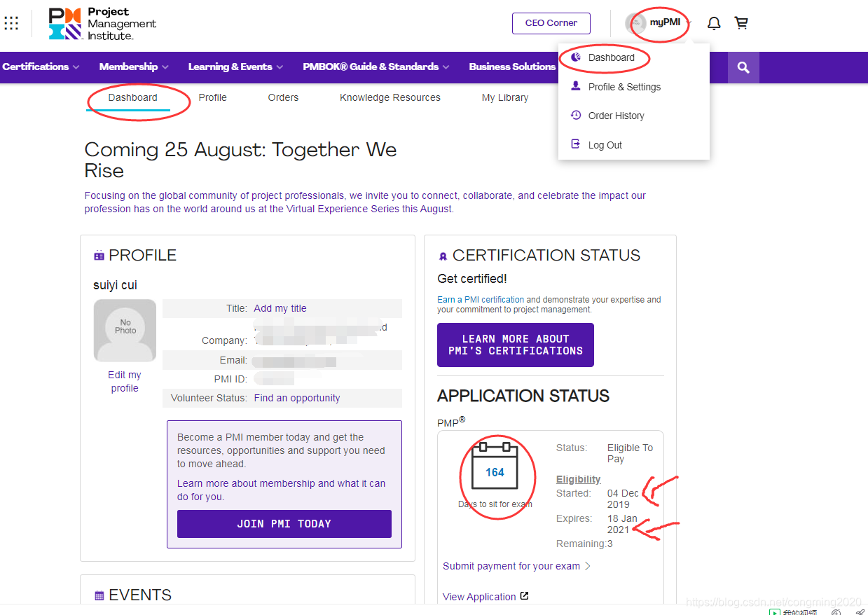Click external link icon beside View Application
Image resolution: width=868 pixels, height=615 pixels.
524,596
